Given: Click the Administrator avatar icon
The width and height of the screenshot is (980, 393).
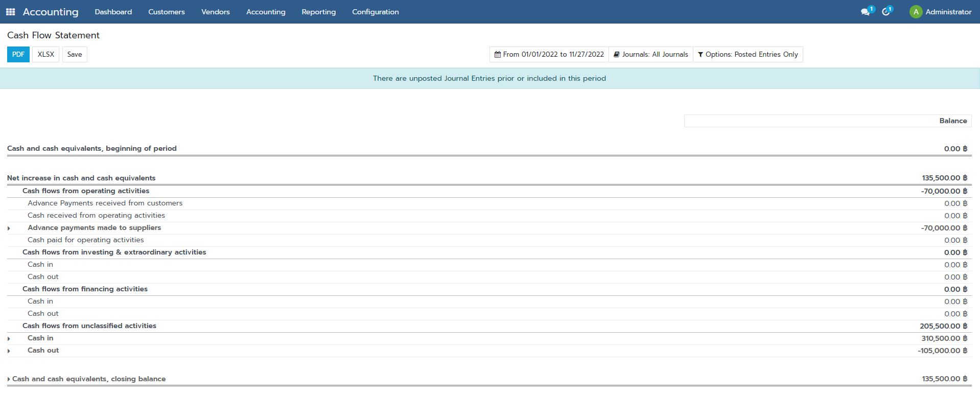Looking at the screenshot, I should [916, 12].
